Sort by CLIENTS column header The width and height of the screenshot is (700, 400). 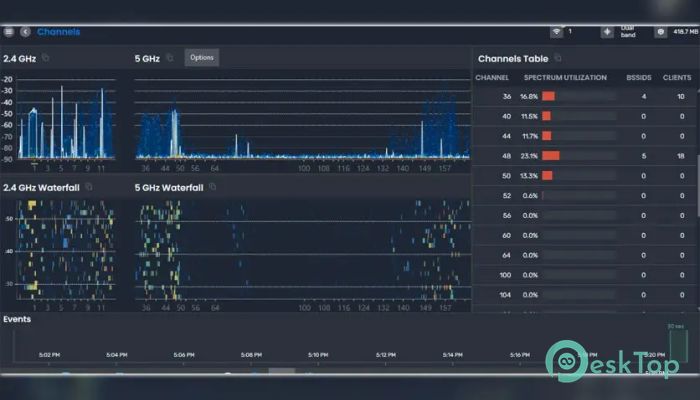coord(677,78)
